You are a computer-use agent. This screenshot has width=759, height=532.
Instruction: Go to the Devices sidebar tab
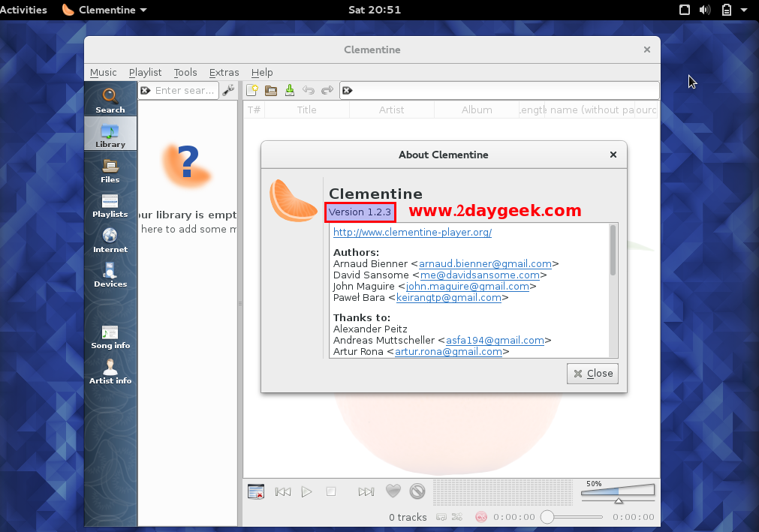pyautogui.click(x=110, y=275)
